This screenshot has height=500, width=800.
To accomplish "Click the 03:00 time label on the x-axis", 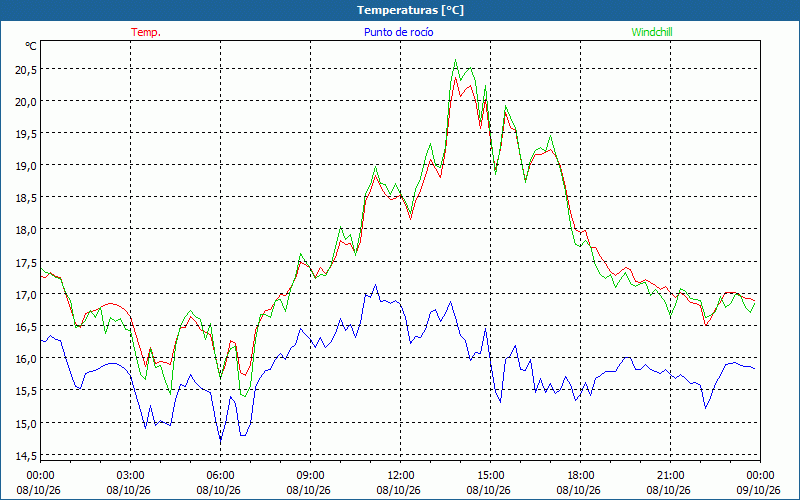I will pos(131,475).
